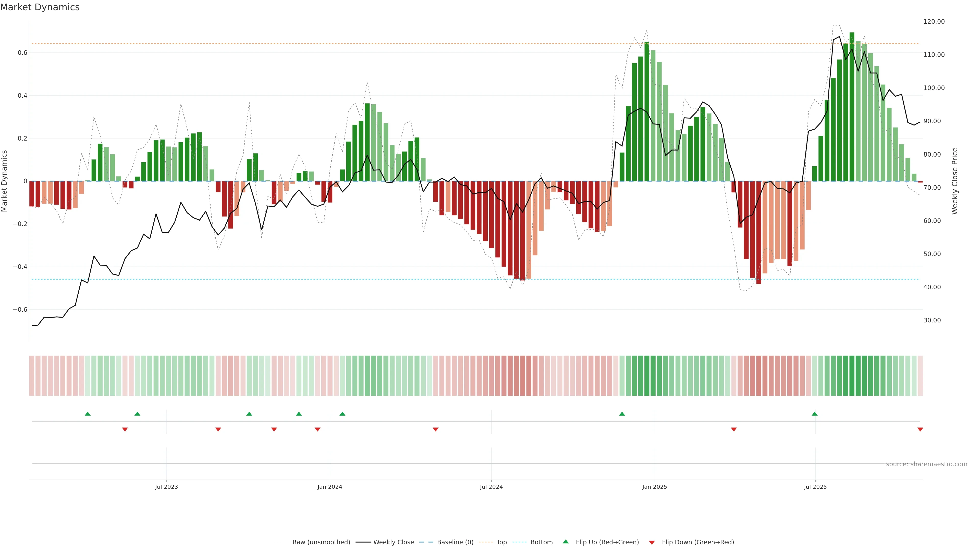Click the rightmost red Flip Down triangle marker

click(x=920, y=429)
